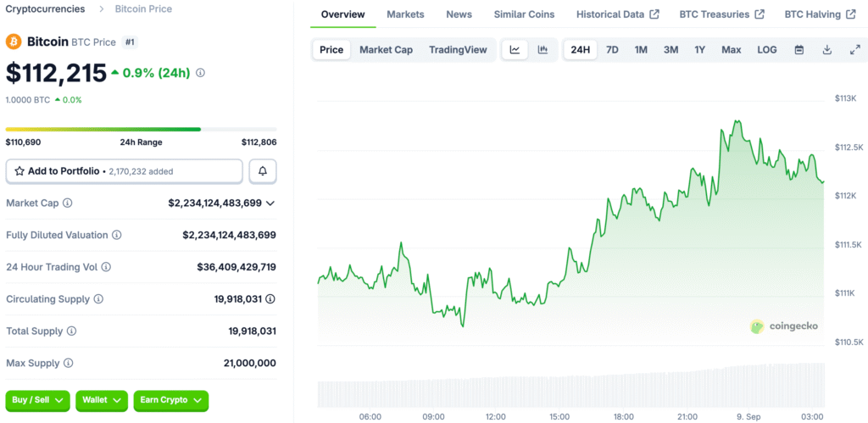Expand chart to fullscreen
The height and width of the screenshot is (423, 868).
pyautogui.click(x=854, y=50)
